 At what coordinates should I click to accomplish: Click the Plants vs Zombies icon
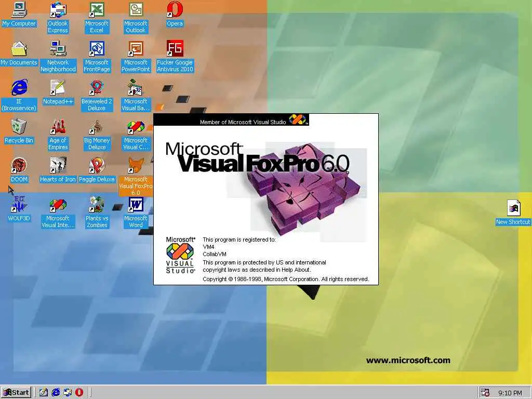pyautogui.click(x=97, y=212)
